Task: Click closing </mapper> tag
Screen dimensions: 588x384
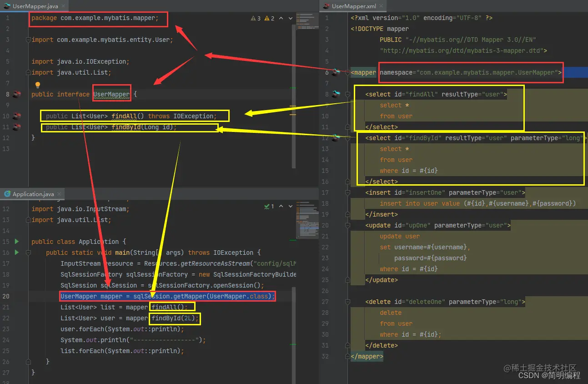Action: pyautogui.click(x=367, y=356)
